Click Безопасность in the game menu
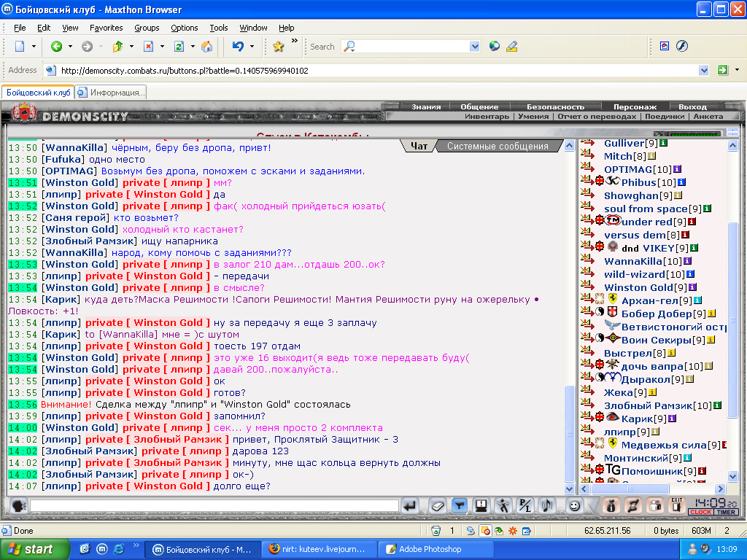Image resolution: width=747 pixels, height=560 pixels. 555,106
